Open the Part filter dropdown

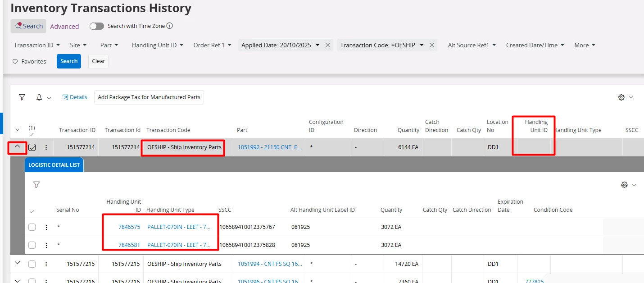109,45
